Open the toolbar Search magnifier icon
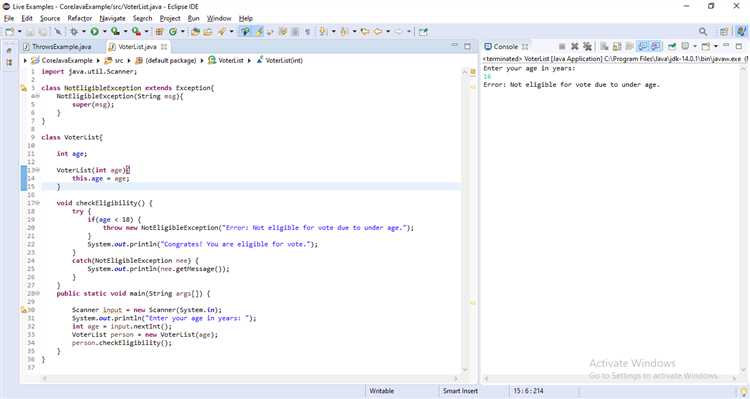This screenshot has height=399, width=750. click(703, 32)
